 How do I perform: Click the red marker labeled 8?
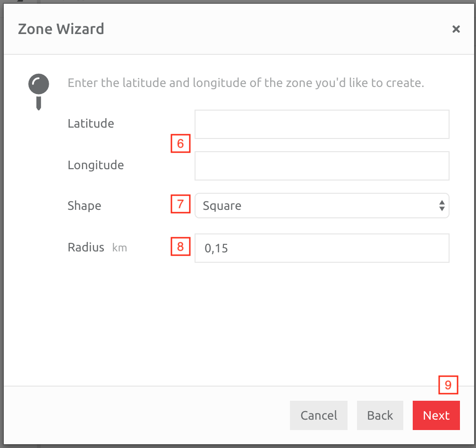coord(180,246)
